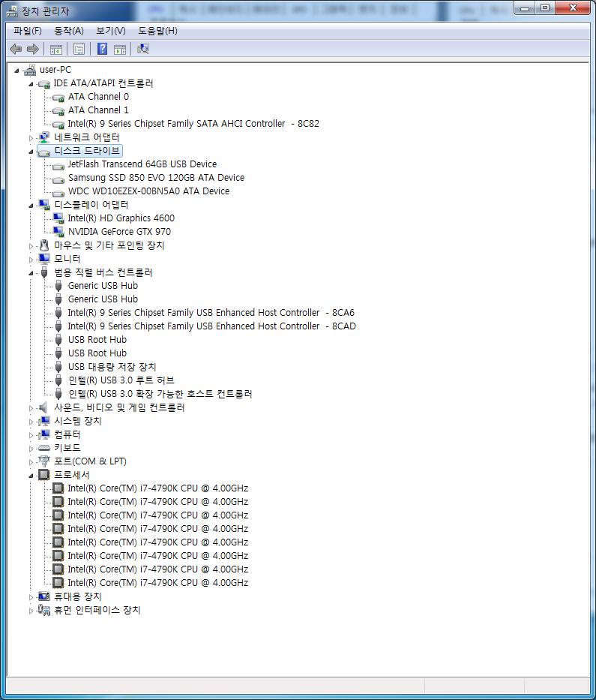Image resolution: width=596 pixels, height=700 pixels.
Task: Click the 디스플레이 어댑터 category icon
Action: (x=43, y=205)
